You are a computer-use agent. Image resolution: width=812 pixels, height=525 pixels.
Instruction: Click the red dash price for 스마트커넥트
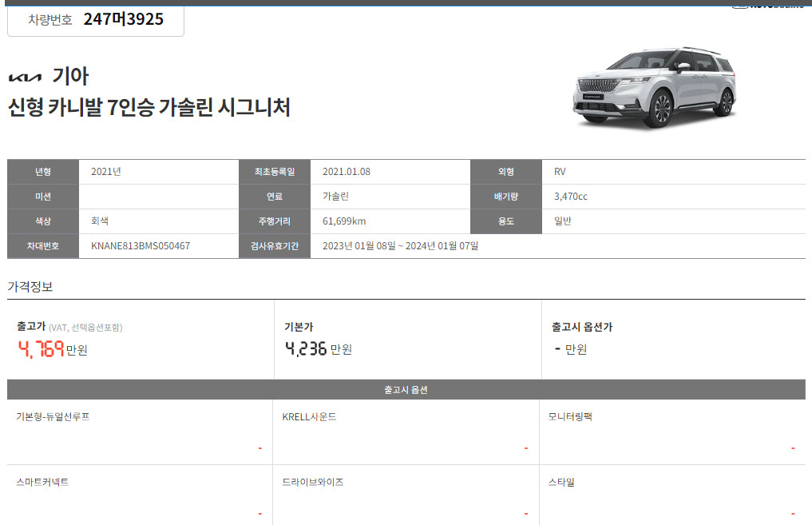click(260, 514)
